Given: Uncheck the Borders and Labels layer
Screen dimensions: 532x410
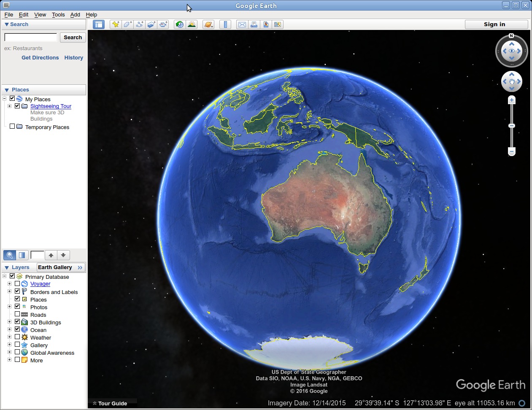Looking at the screenshot, I should click(17, 291).
